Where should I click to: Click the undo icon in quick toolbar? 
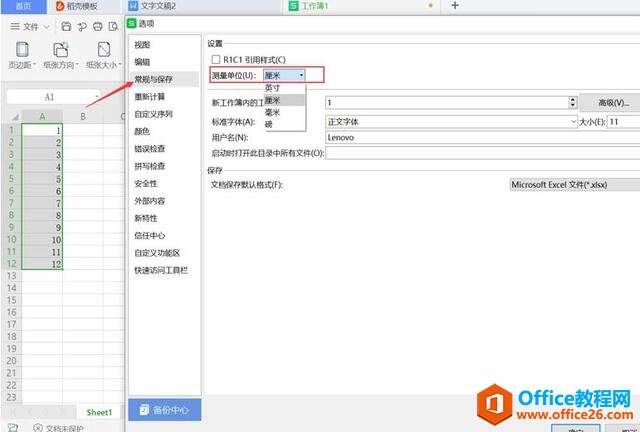coord(82,27)
